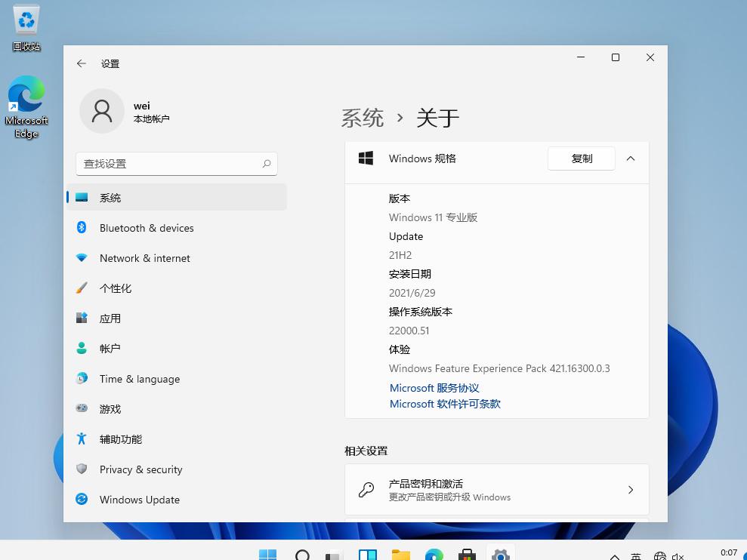Open 游戏 settings

coord(177,408)
